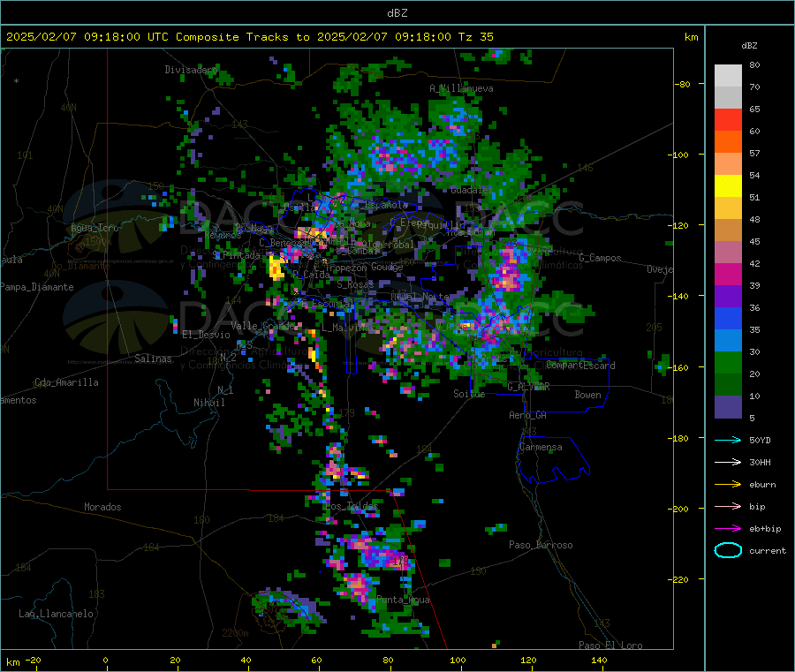Click the '-140' tick on right km axis
The height and width of the screenshot is (672, 795).
click(x=678, y=296)
